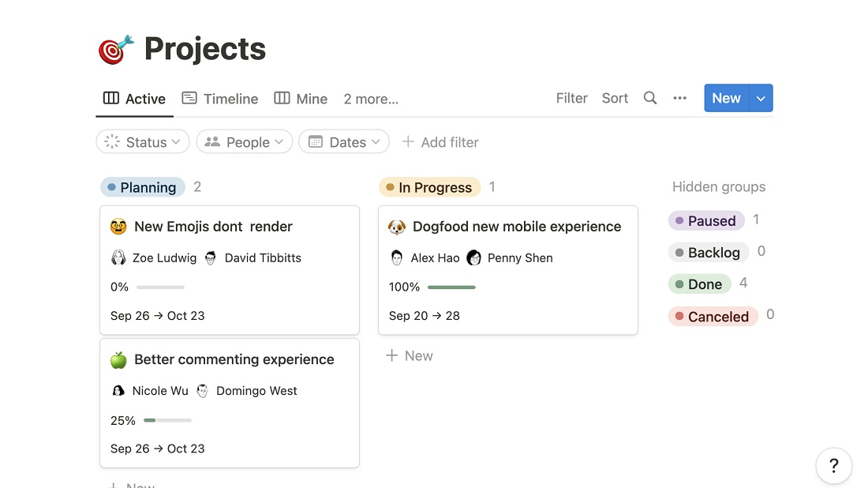The image size is (868, 488).
Task: Open the search in the Projects database
Action: [x=649, y=98]
